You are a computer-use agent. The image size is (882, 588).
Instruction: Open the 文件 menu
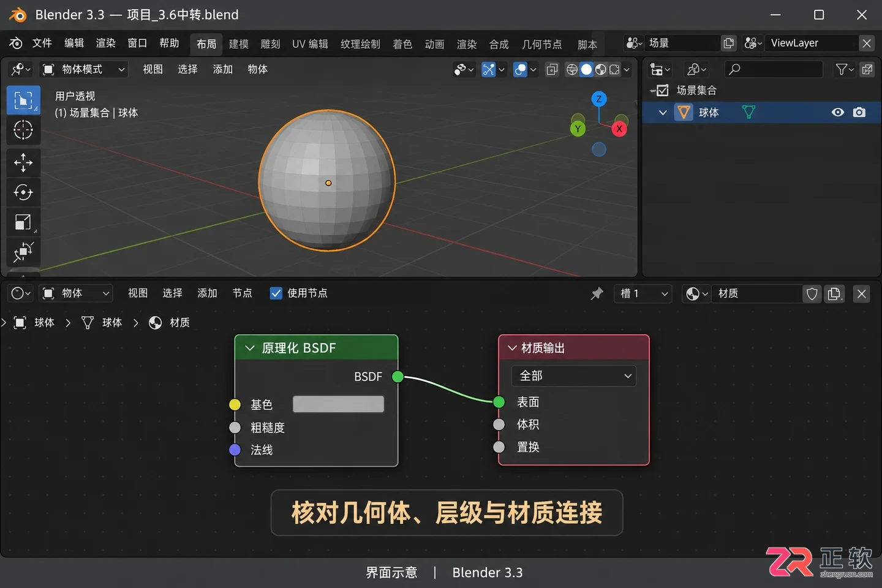tap(42, 43)
